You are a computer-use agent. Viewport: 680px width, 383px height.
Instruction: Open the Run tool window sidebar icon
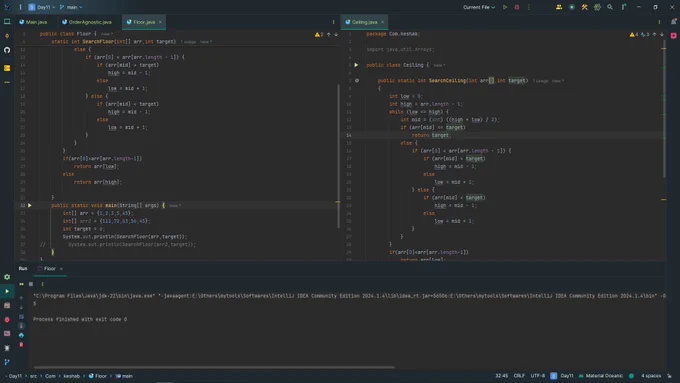coord(7,291)
